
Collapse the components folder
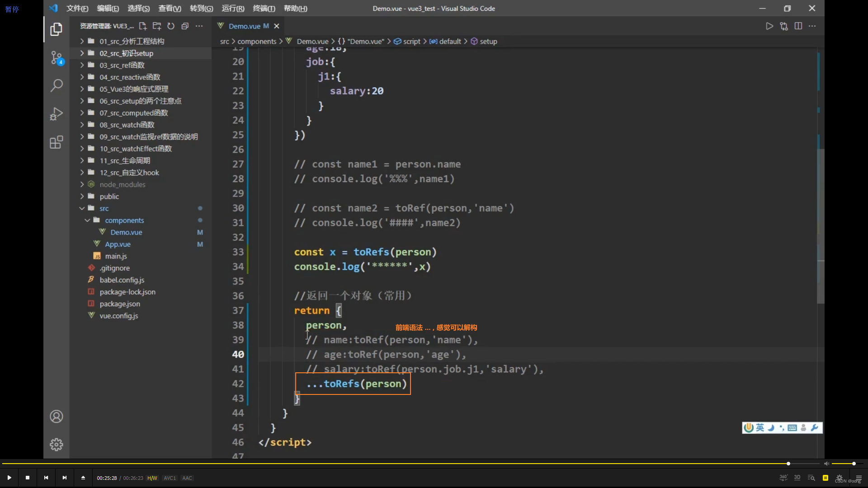141,221
